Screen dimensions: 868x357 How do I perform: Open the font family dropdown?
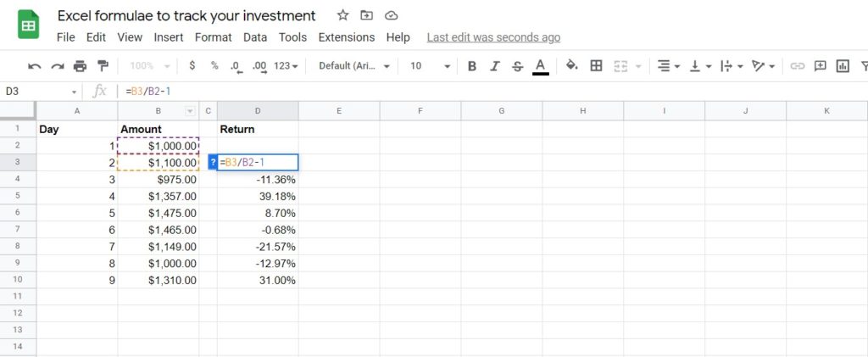(353, 66)
